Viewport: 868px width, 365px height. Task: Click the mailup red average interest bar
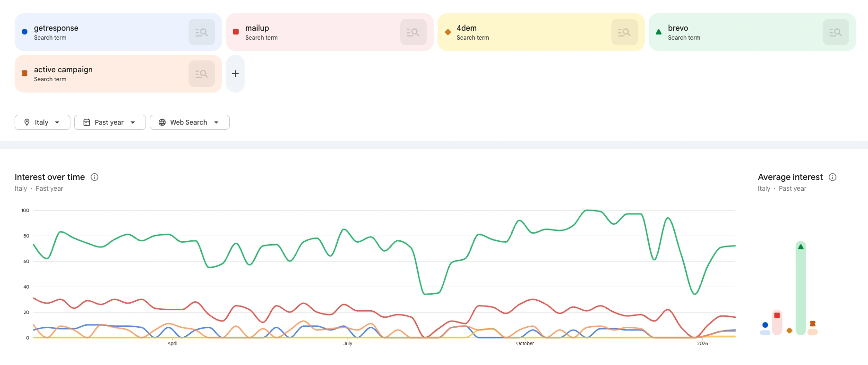coord(777,323)
